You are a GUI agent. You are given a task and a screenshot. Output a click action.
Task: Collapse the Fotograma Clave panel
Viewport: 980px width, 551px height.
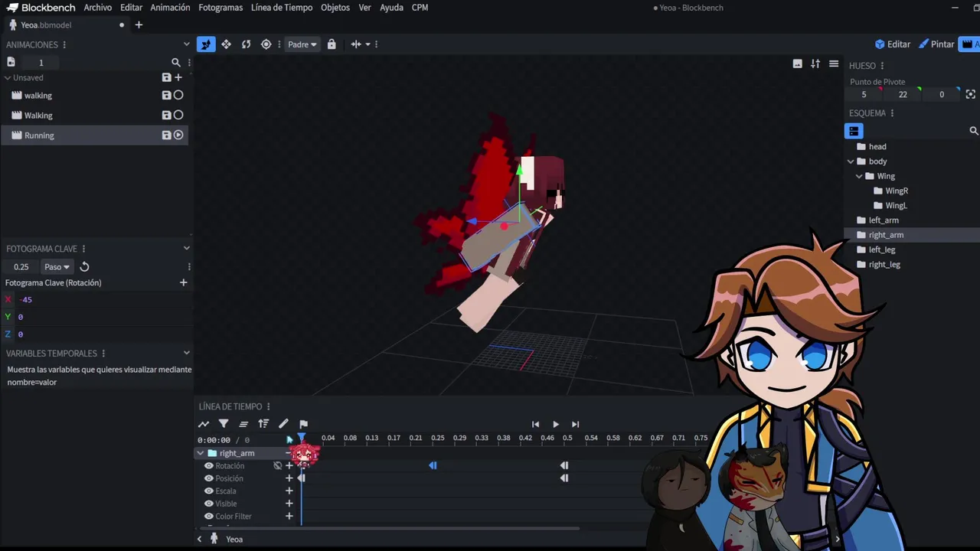[186, 248]
